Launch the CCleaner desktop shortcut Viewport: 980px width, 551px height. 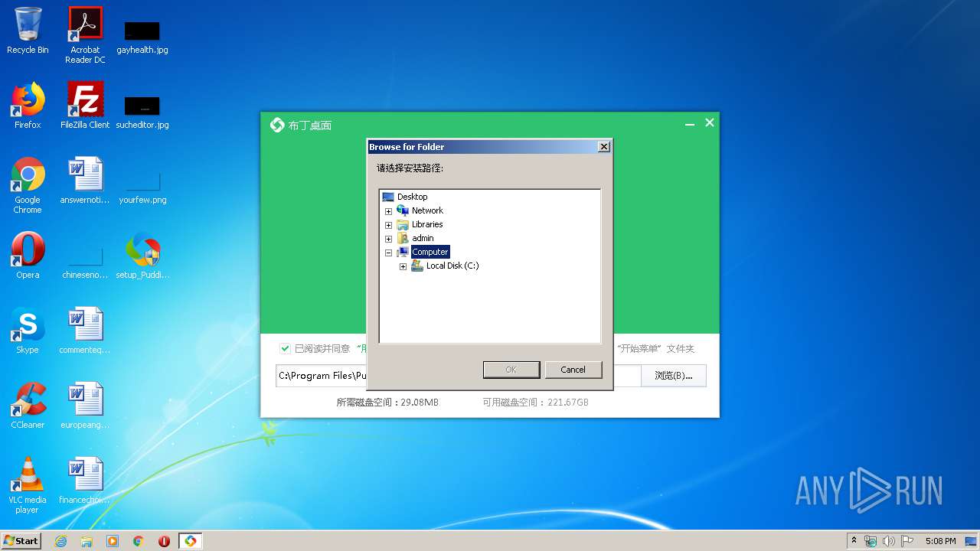click(x=28, y=406)
